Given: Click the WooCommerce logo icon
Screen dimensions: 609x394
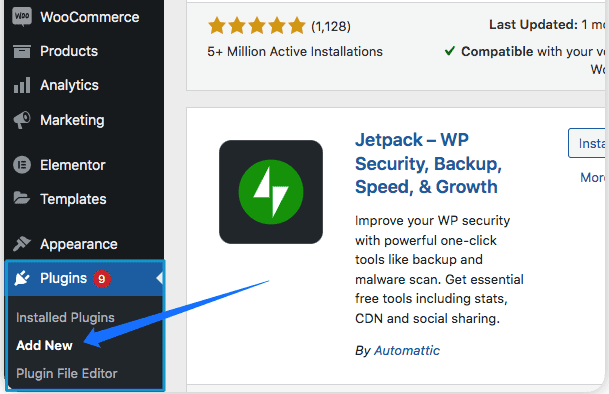Looking at the screenshot, I should 22,17.
